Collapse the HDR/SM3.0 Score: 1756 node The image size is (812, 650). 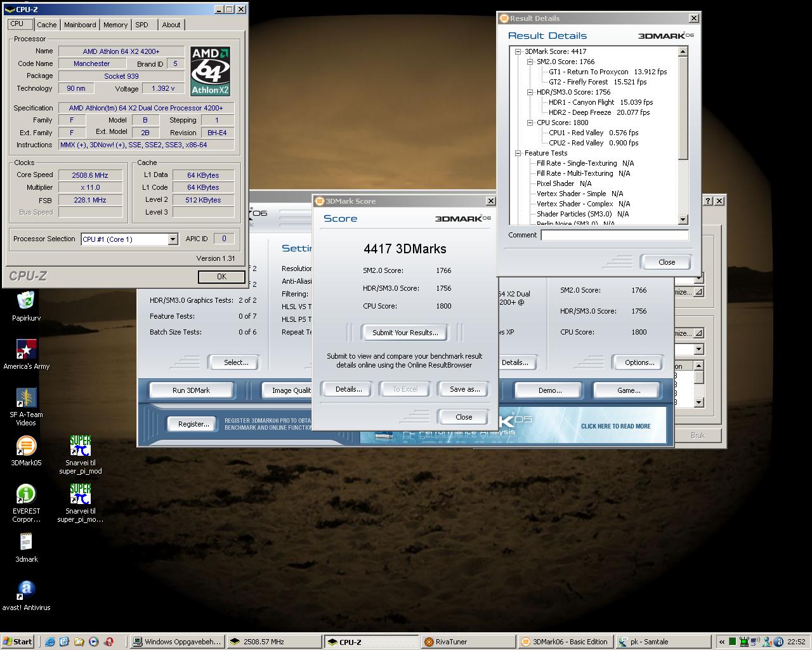(530, 92)
